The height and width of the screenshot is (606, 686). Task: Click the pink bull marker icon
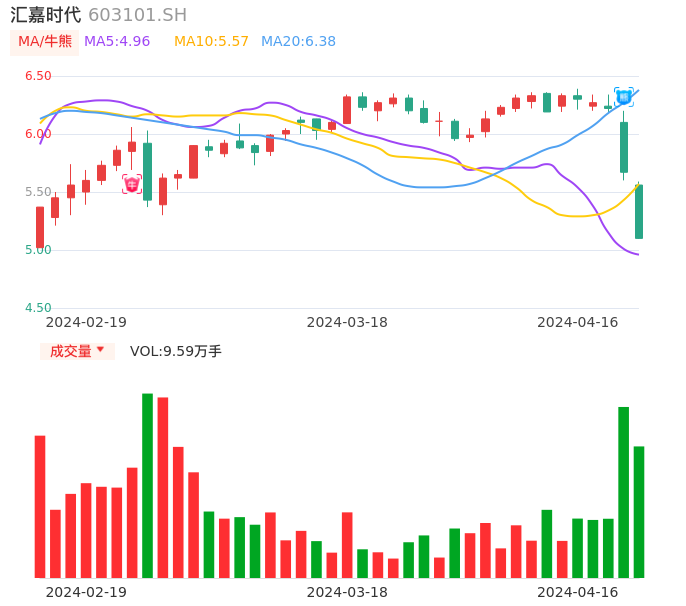click(132, 184)
